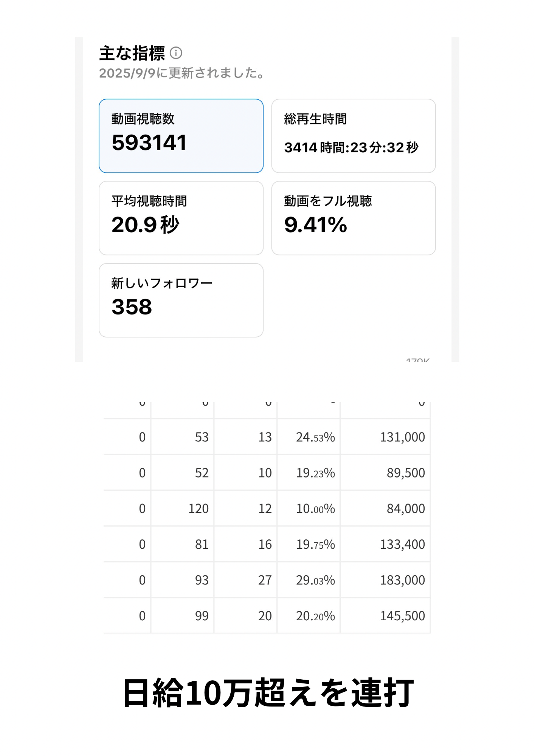Screen dimensions: 535x756
Task: Select the 平均視聴時間 metric card
Action: pyautogui.click(x=181, y=218)
